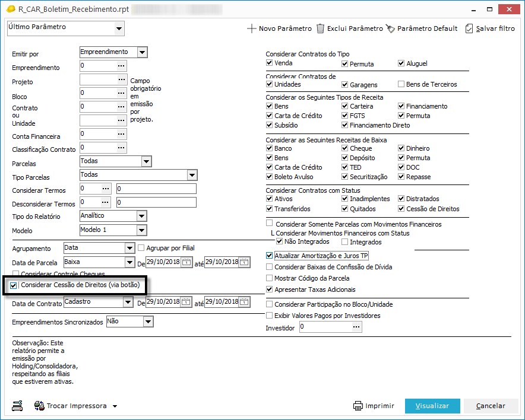
Task: Open the Conta Financeira lookup ellipsis button
Action: click(x=121, y=134)
